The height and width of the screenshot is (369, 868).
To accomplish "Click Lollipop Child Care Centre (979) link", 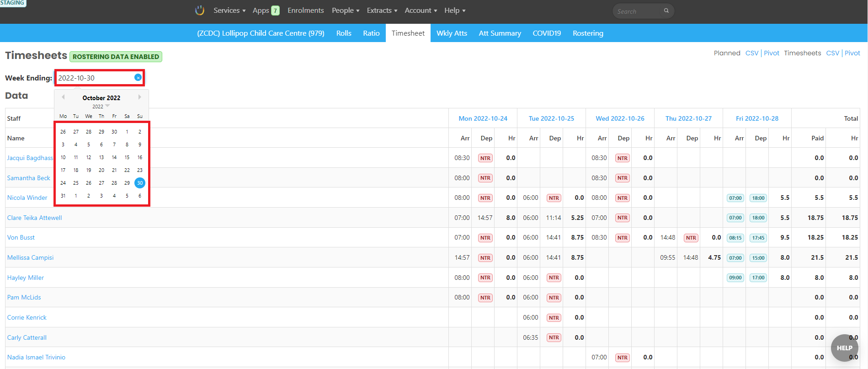I will click(261, 33).
